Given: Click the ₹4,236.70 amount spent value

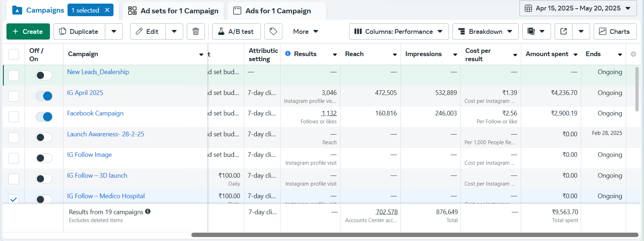Looking at the screenshot, I should click(x=564, y=93).
